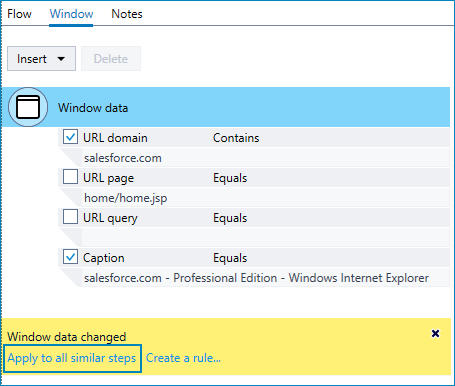Edit the caption value text field
455x386 pixels.
[266, 278]
